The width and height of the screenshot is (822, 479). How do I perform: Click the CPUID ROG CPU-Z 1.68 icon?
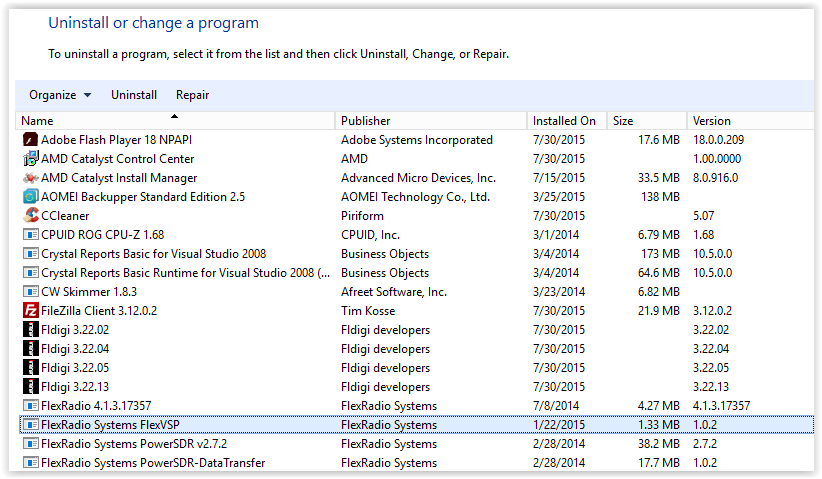click(30, 234)
